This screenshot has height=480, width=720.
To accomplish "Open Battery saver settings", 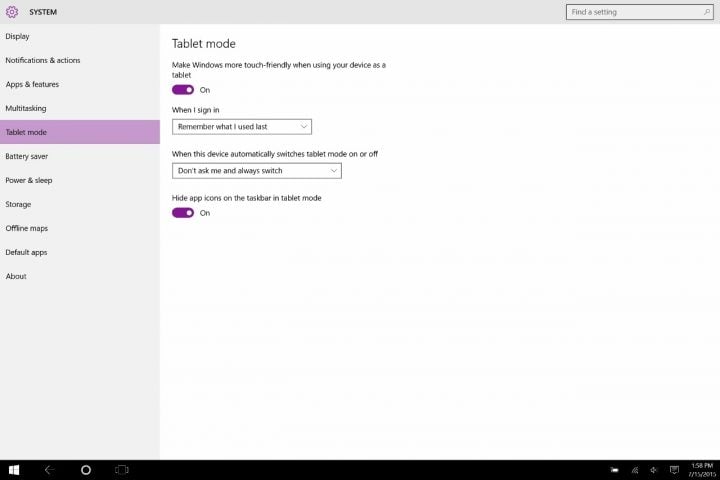I will point(80,156).
